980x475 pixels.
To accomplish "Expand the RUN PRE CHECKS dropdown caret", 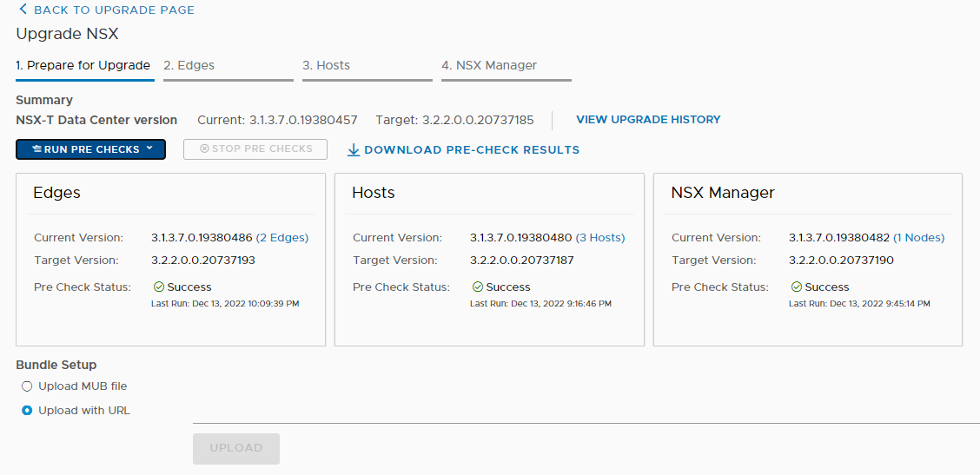I will [x=149, y=148].
